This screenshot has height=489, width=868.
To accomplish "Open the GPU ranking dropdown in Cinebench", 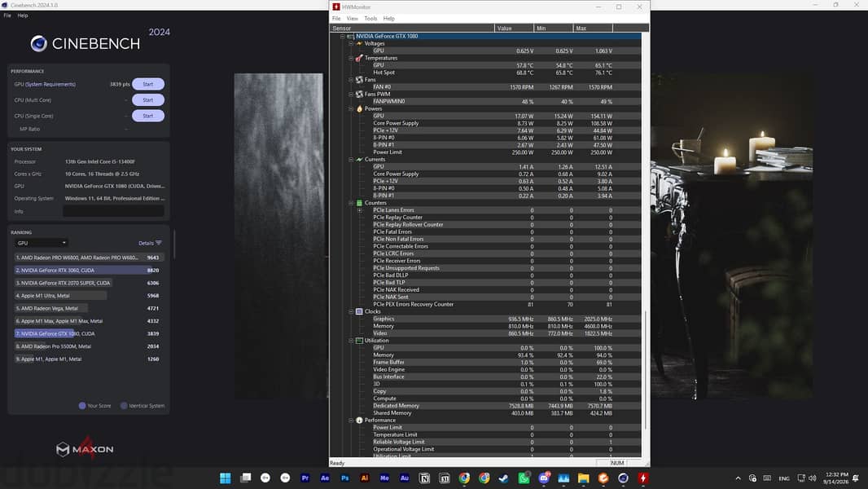I will click(42, 243).
